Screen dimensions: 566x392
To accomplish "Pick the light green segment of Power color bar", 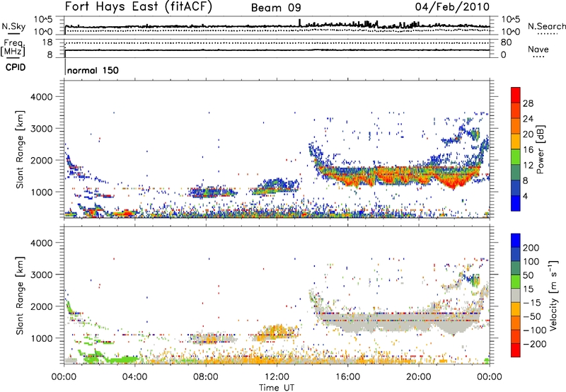I will (516, 157).
